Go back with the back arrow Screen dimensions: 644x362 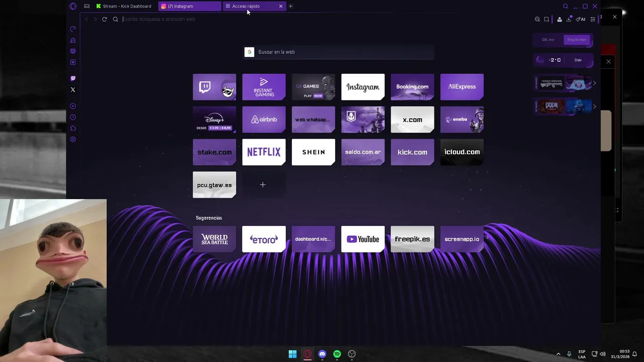tap(86, 19)
